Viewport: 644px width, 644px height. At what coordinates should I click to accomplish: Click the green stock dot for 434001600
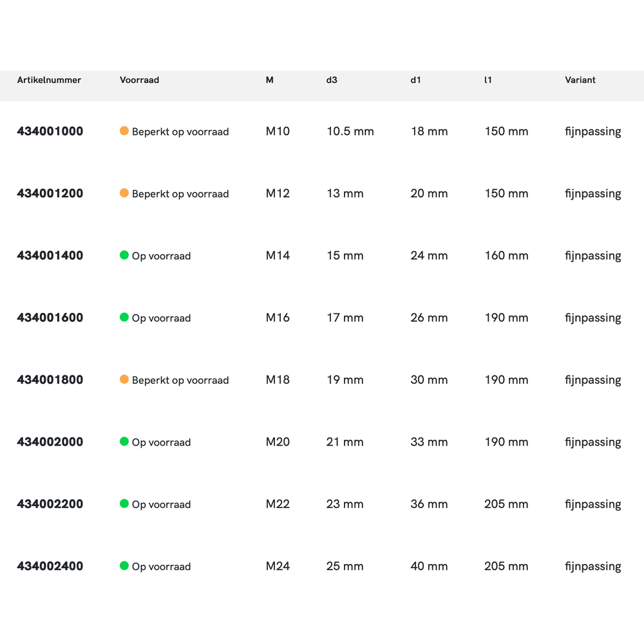coord(124,317)
